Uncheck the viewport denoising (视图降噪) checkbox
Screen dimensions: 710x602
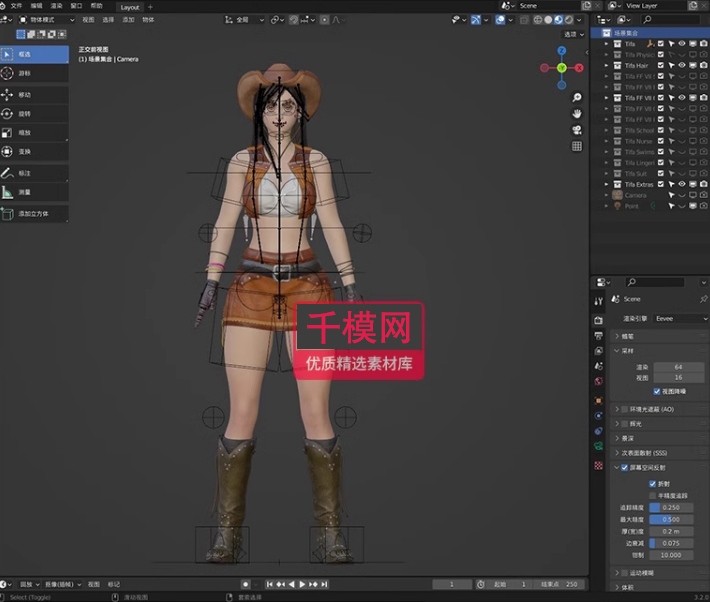tap(657, 391)
